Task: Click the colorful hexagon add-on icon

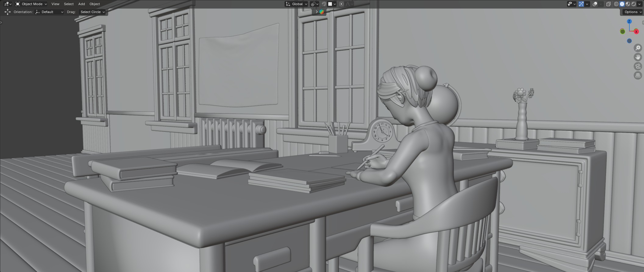Action: [322, 12]
